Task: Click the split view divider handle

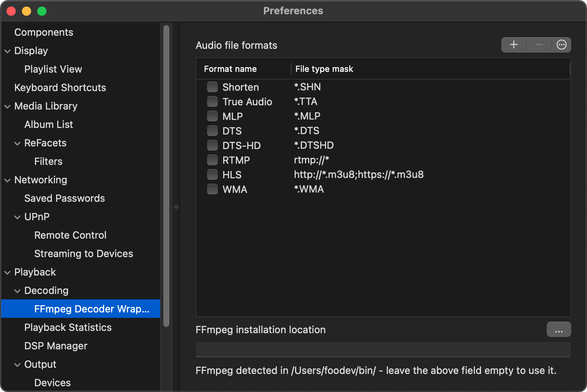Action: 176,207
